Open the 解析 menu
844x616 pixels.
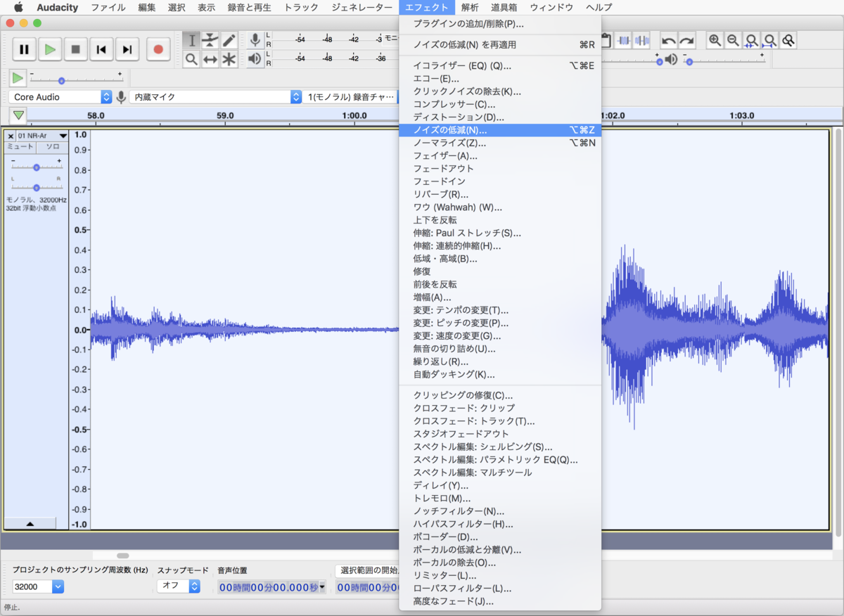[x=470, y=8]
